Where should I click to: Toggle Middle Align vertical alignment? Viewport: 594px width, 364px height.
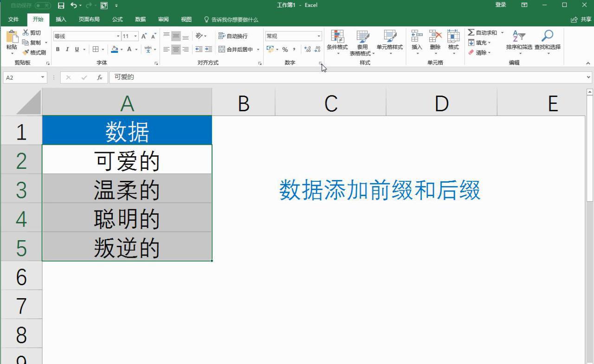coord(176,36)
